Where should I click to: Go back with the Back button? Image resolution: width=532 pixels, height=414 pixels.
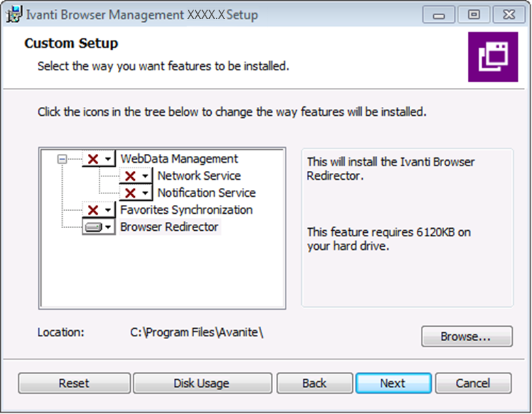pos(315,383)
